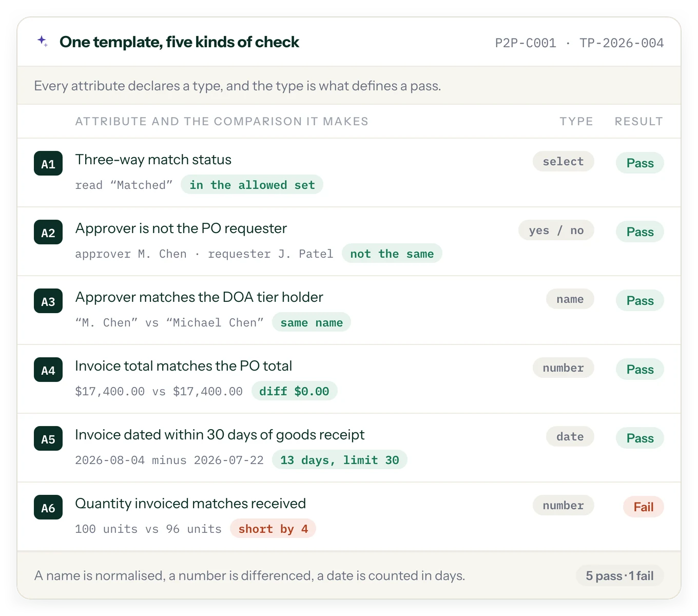Click 'Quantity invoiced matches received'
The image size is (698, 616).
pyautogui.click(x=190, y=504)
